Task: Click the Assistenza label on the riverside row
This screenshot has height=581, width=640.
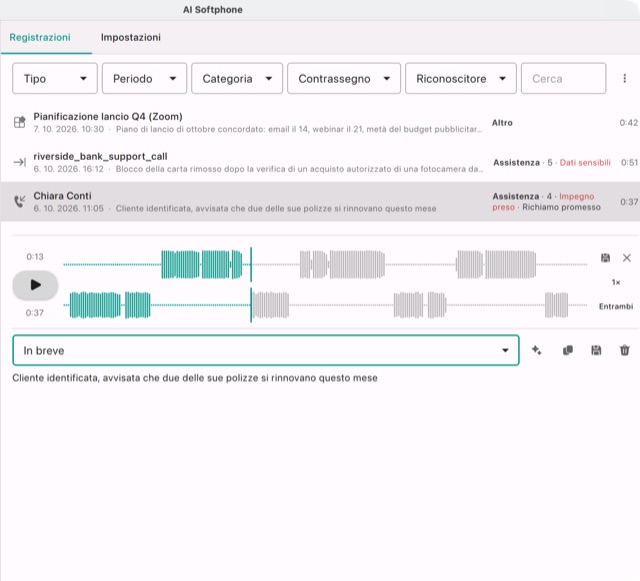Action: click(516, 163)
